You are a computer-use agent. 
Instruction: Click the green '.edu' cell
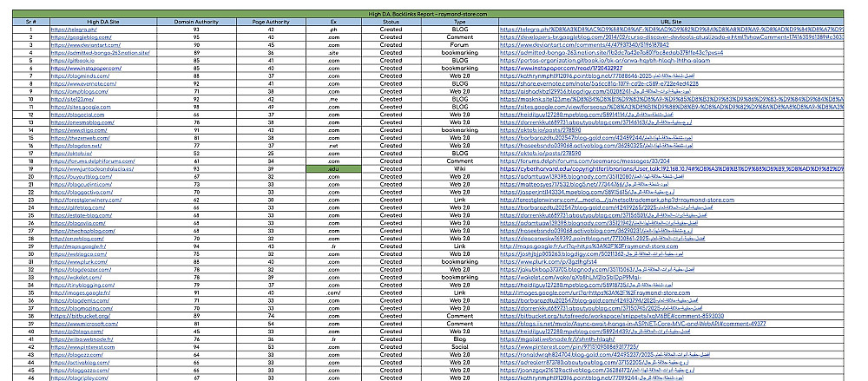(334, 169)
